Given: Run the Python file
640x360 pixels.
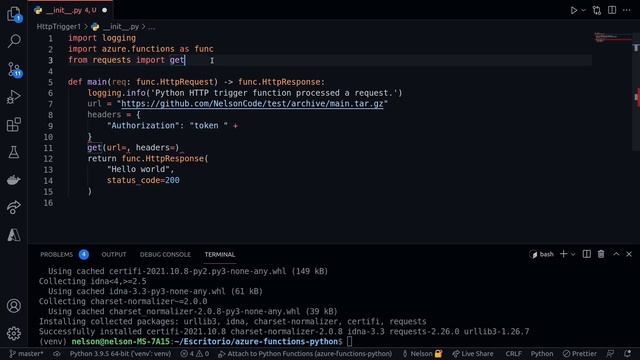Looking at the screenshot, I should pos(573,10).
